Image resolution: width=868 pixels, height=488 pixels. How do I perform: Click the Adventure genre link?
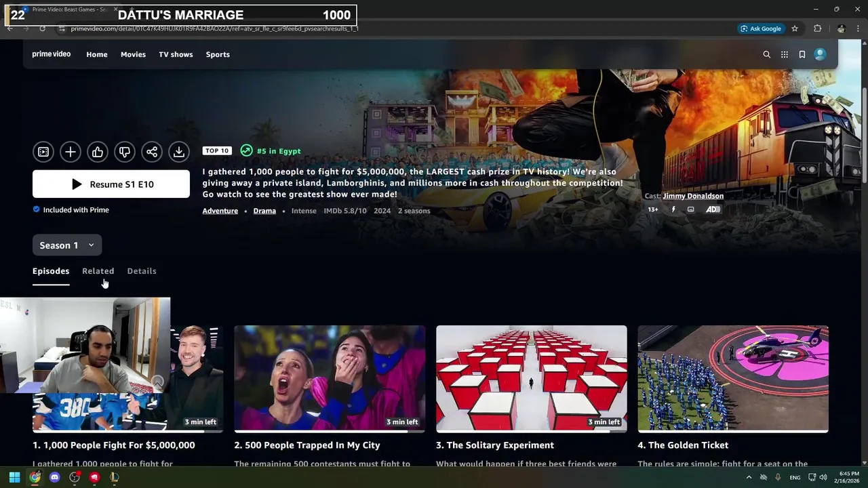click(x=220, y=211)
